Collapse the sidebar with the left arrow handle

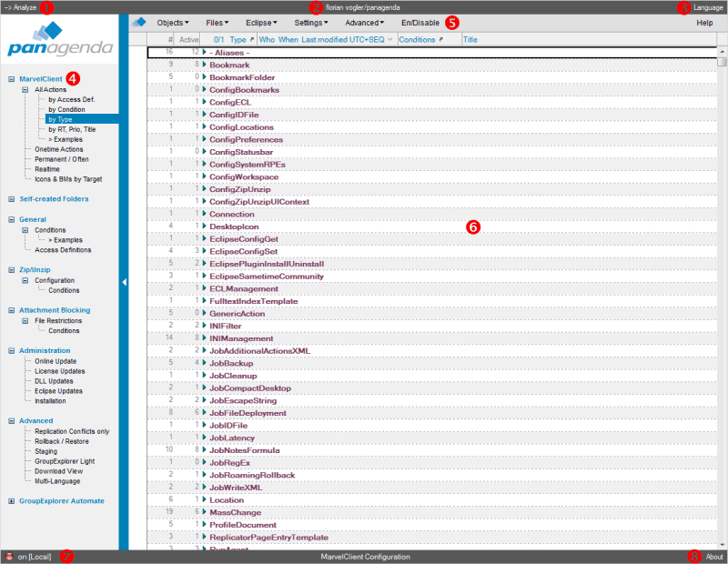124,283
